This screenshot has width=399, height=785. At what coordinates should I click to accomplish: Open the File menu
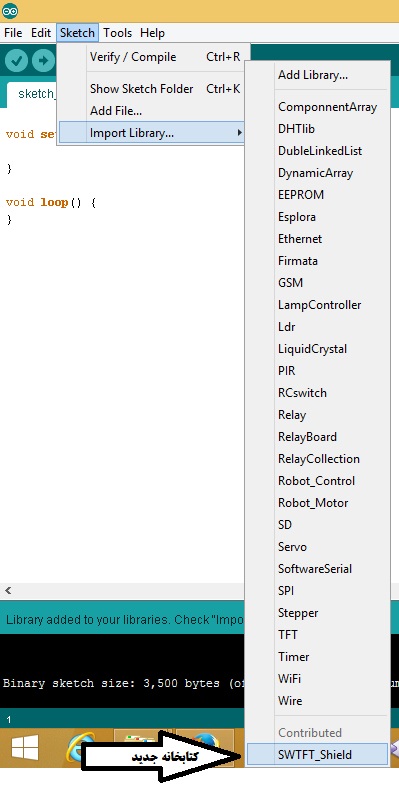pos(13,33)
